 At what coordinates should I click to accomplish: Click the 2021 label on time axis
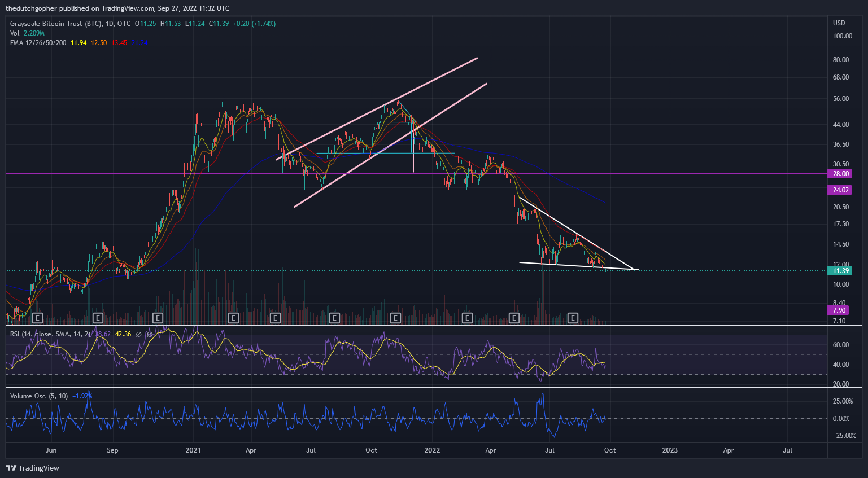tap(193, 450)
